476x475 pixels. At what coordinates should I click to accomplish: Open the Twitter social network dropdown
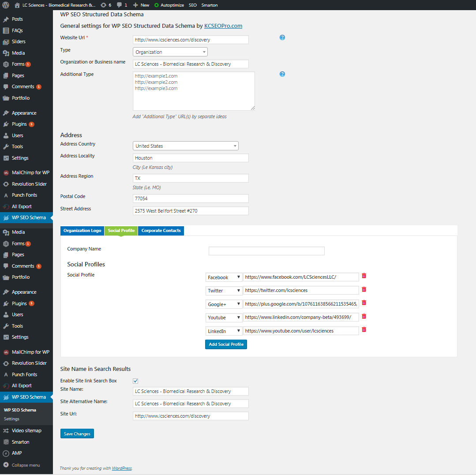click(x=224, y=291)
